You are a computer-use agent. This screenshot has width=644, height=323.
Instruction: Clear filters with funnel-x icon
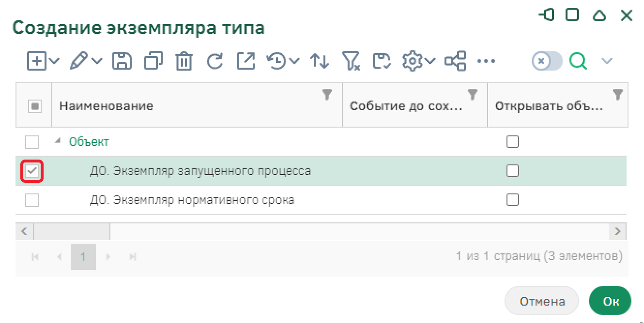351,61
